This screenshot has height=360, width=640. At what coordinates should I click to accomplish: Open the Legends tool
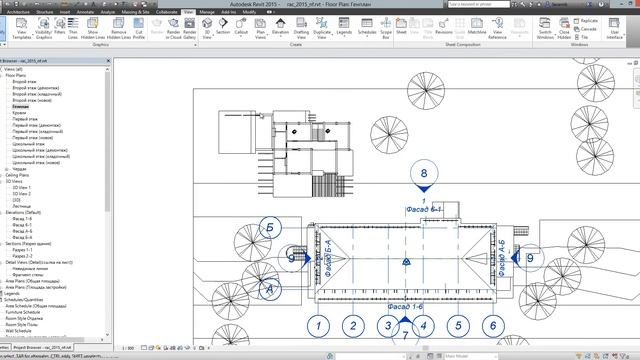[x=344, y=27]
